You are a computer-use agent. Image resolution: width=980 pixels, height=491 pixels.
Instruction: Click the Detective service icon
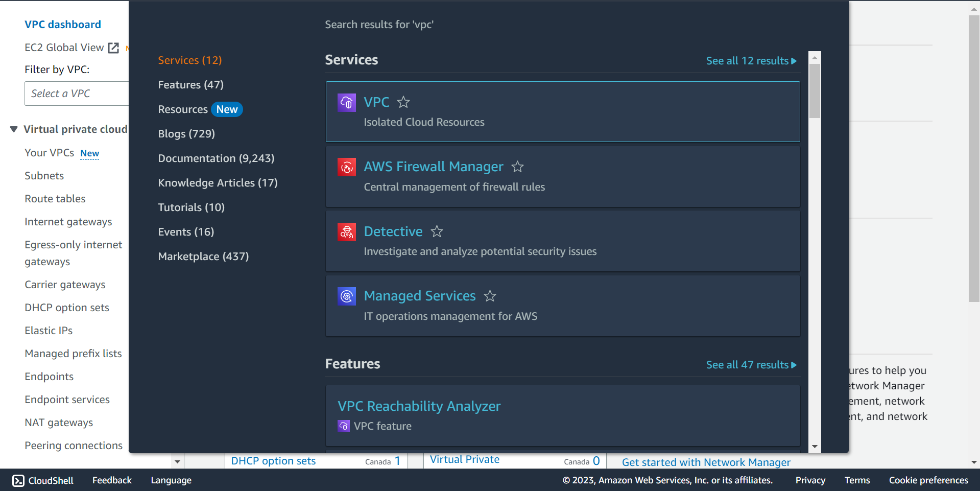(347, 232)
